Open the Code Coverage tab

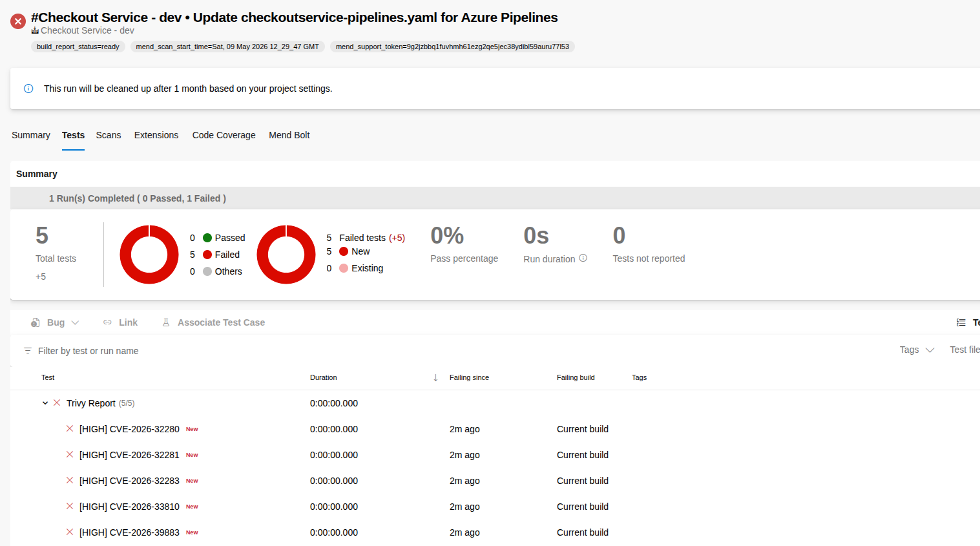tap(224, 135)
